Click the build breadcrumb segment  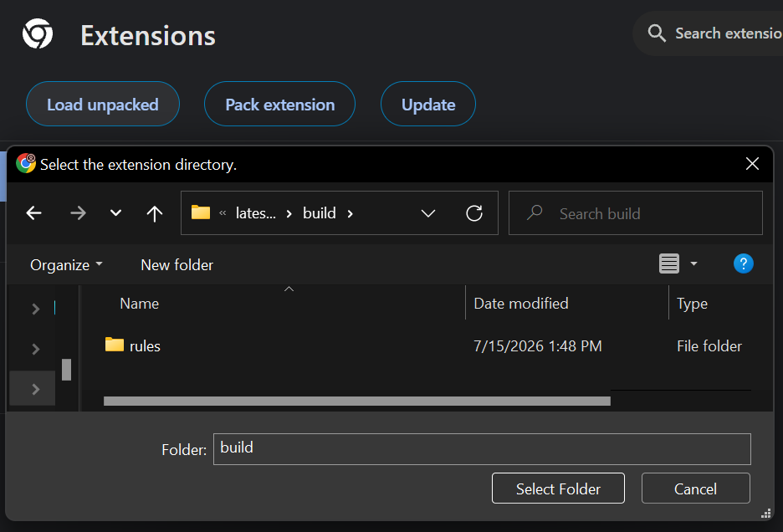pos(319,213)
